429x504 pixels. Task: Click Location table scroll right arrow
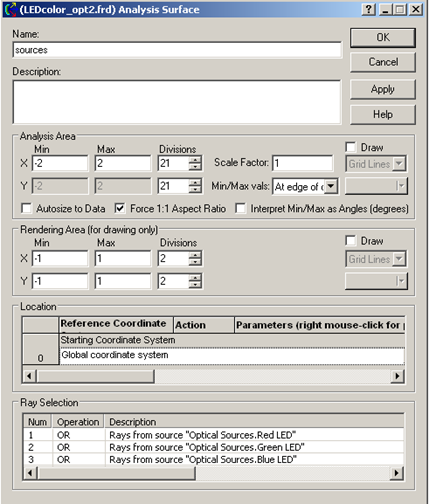397,376
